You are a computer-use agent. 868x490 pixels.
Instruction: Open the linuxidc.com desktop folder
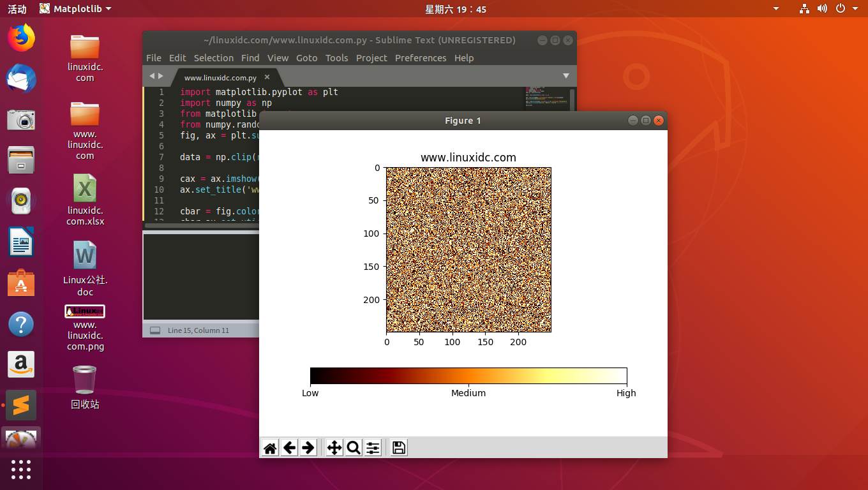(85, 57)
